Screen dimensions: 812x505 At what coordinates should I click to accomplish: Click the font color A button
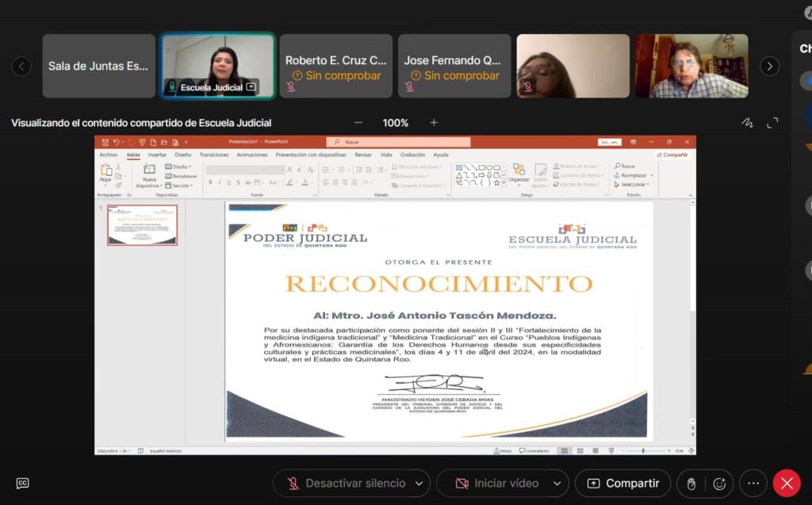[x=305, y=182]
